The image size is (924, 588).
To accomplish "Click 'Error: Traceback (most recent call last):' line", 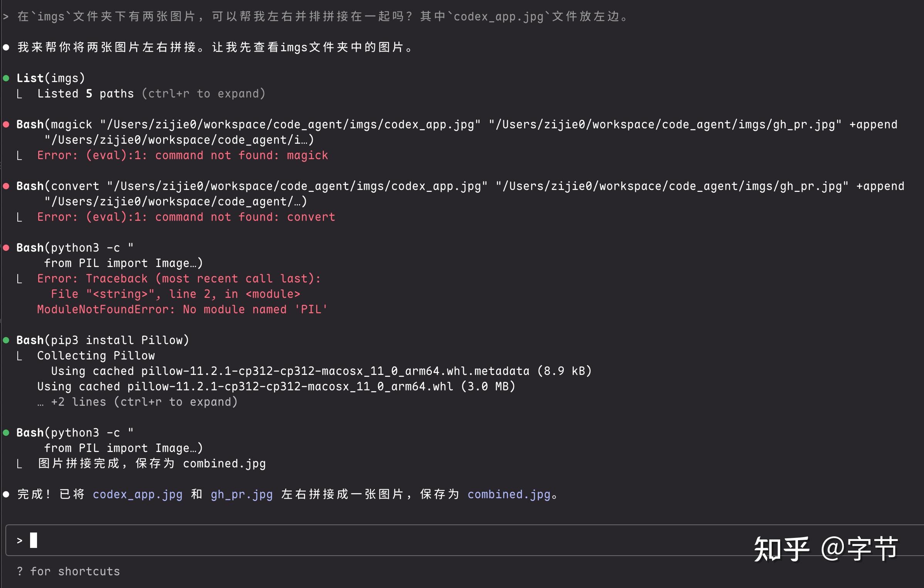I will pos(179,279).
